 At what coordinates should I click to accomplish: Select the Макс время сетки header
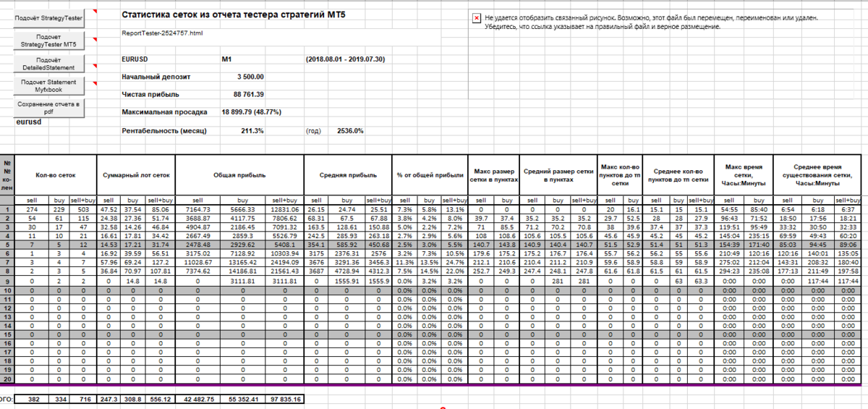(x=742, y=174)
